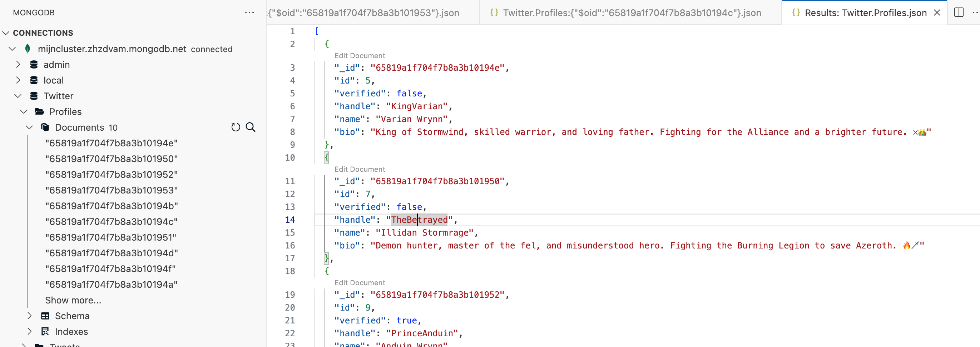The image size is (980, 347).
Task: Collapse the mijncluster connection node
Action: pyautogui.click(x=12, y=49)
